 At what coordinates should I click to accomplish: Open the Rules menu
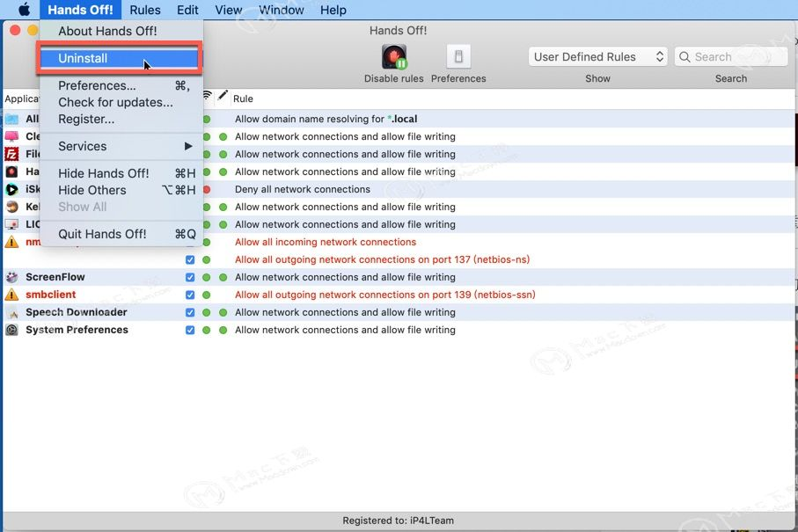(145, 10)
